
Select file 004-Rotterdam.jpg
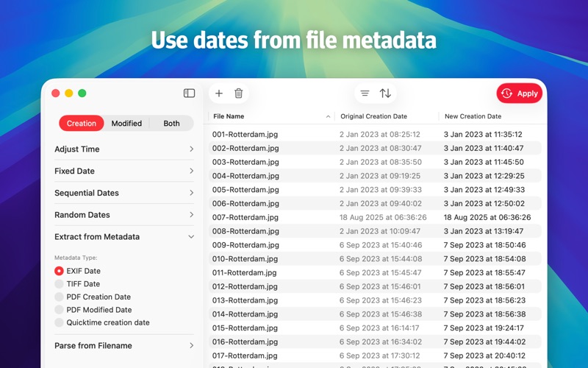[245, 176]
